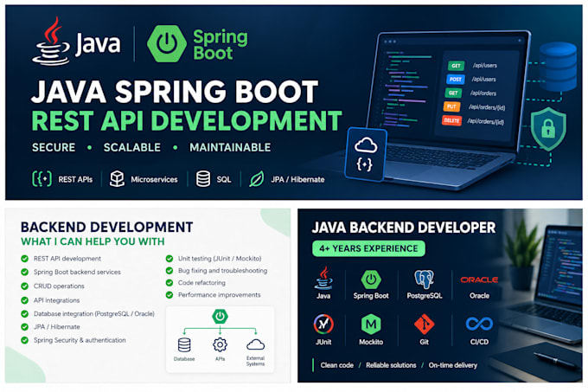Click the PostgreSQL elephant icon
The image size is (588, 392).
click(424, 280)
